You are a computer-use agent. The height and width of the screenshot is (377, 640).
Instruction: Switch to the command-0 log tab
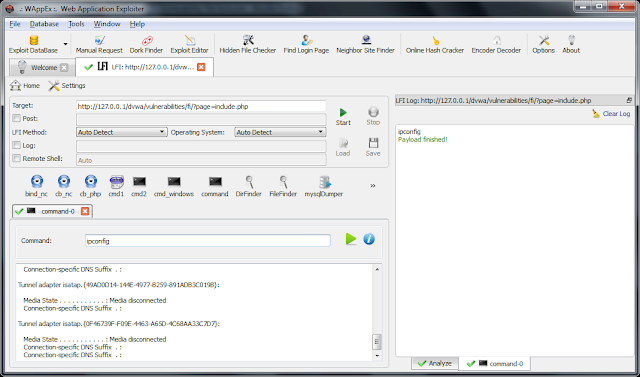(495, 363)
